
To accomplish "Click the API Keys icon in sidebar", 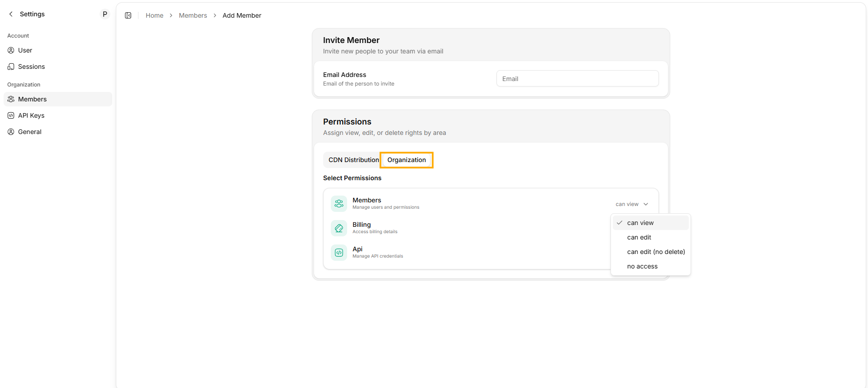I will point(11,115).
